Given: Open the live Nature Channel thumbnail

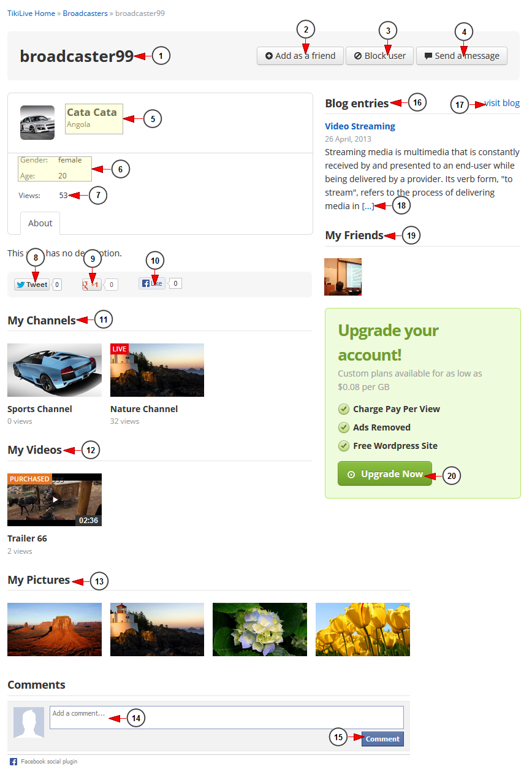Looking at the screenshot, I should (157, 370).
